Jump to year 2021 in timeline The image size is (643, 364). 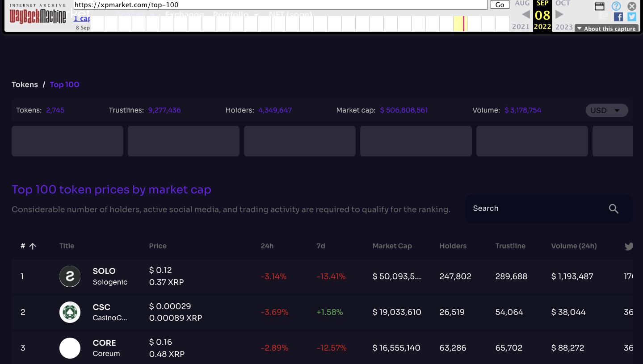pyautogui.click(x=521, y=27)
